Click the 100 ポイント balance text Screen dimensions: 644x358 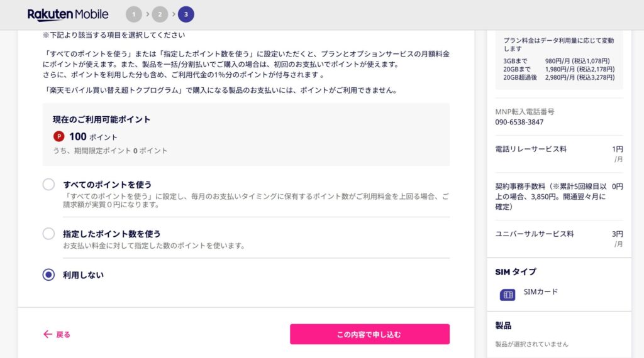click(93, 137)
